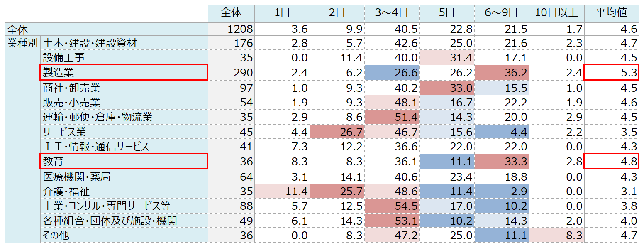The image size is (644, 248).
Task: Select the 業種別 category label
Action: coord(22,43)
